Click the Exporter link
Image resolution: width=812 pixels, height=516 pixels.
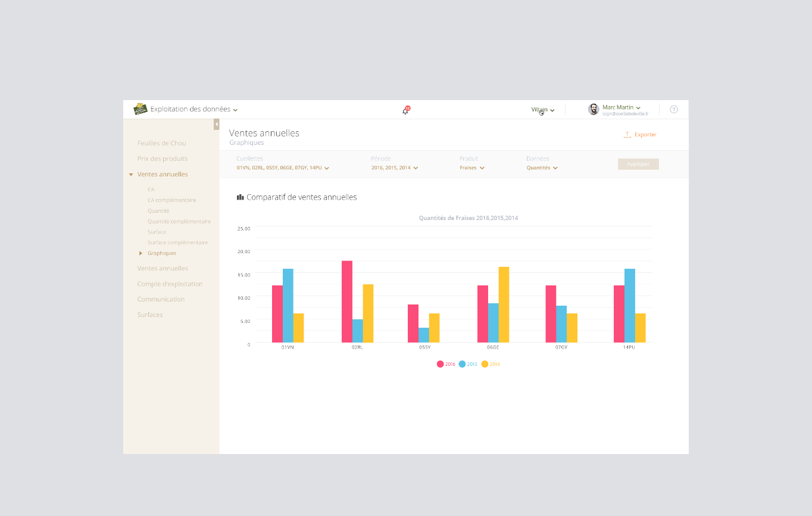[645, 135]
